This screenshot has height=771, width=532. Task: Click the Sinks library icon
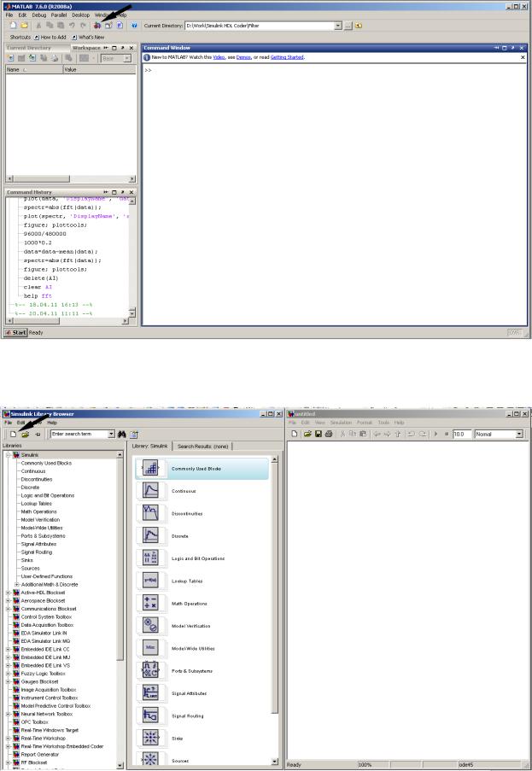click(150, 738)
